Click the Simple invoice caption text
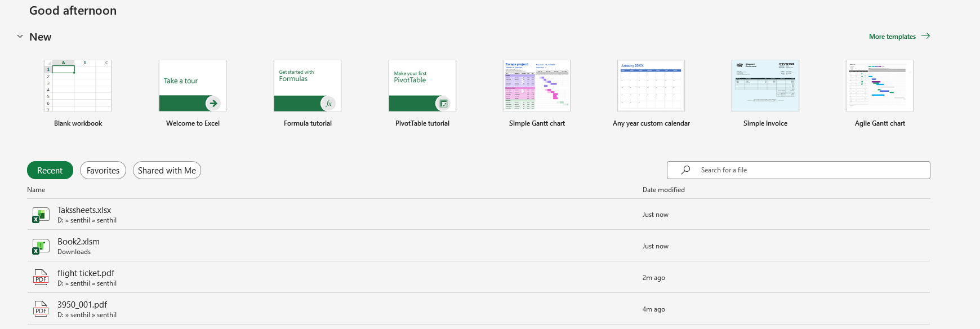Viewport: 980px width, 329px height. point(765,123)
